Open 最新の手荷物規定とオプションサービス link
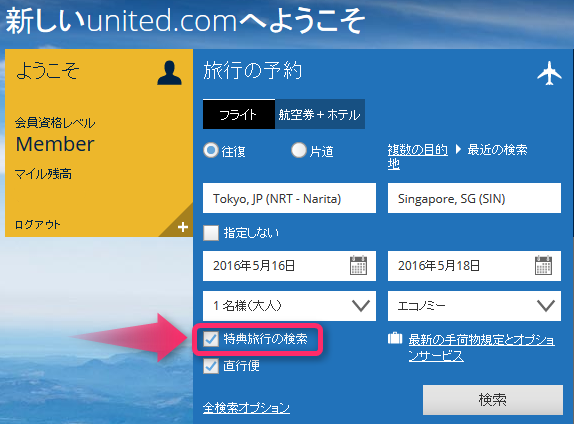 (481, 347)
